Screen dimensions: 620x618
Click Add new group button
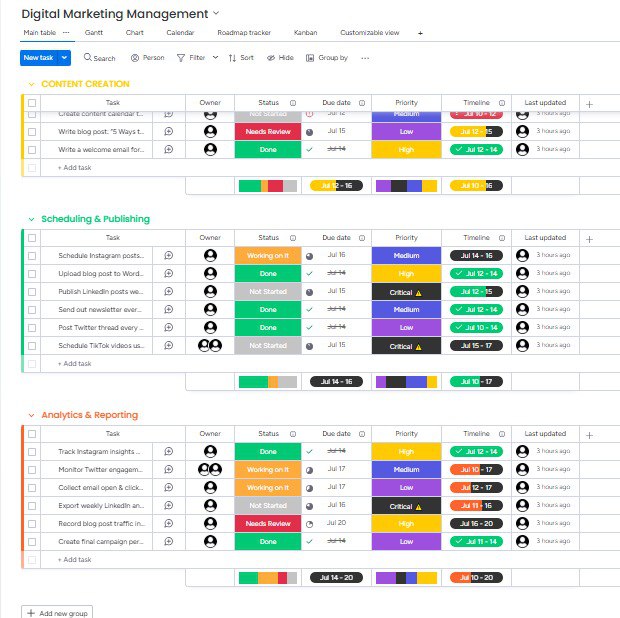tap(57, 613)
